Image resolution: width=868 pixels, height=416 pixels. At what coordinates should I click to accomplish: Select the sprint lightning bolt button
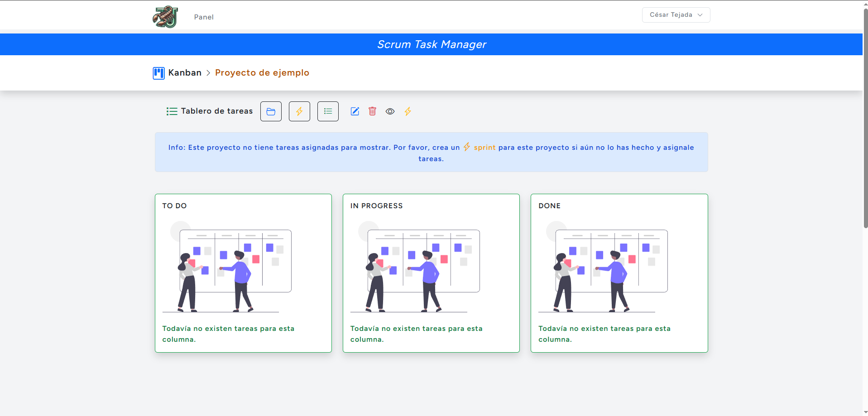tap(299, 111)
